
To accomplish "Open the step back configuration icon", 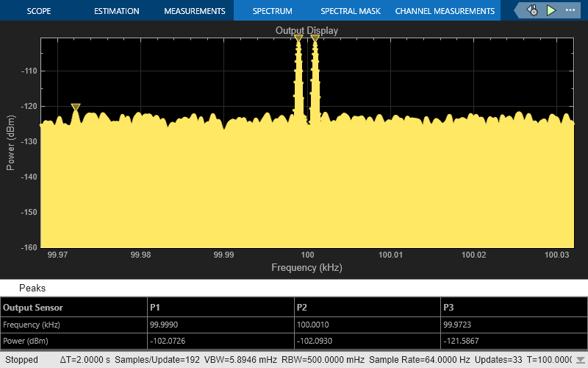I will (x=531, y=10).
